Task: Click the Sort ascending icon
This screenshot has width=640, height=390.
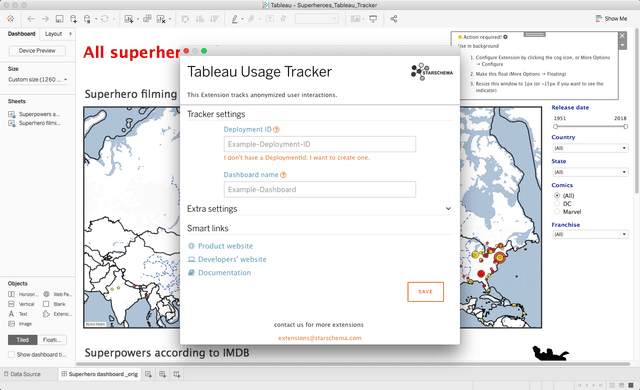Action: (200, 19)
